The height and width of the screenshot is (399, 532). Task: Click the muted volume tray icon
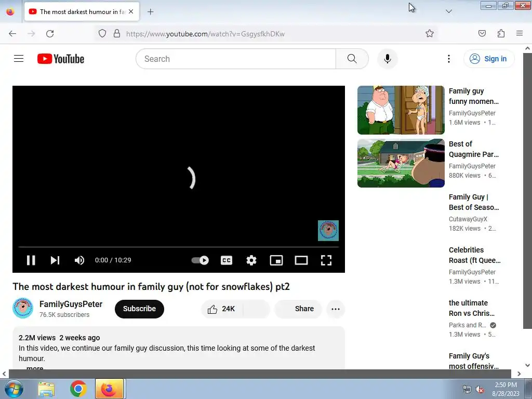(x=480, y=390)
